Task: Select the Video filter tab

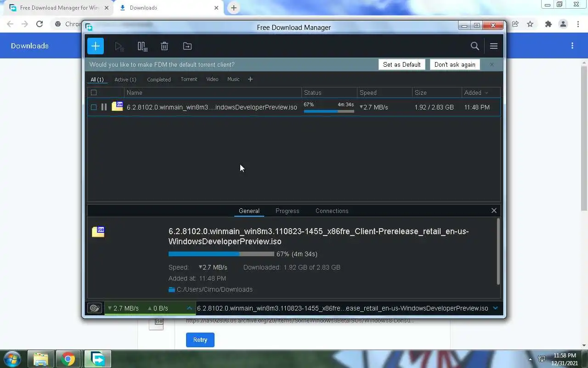Action: [x=212, y=79]
